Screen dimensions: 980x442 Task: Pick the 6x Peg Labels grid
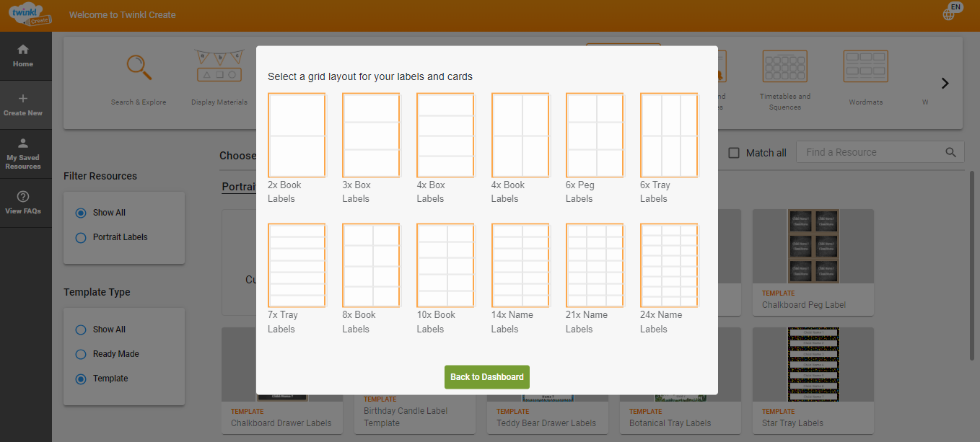point(594,136)
